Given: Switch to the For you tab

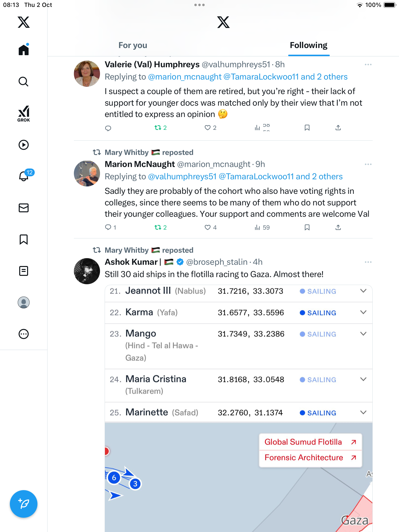Looking at the screenshot, I should [133, 45].
